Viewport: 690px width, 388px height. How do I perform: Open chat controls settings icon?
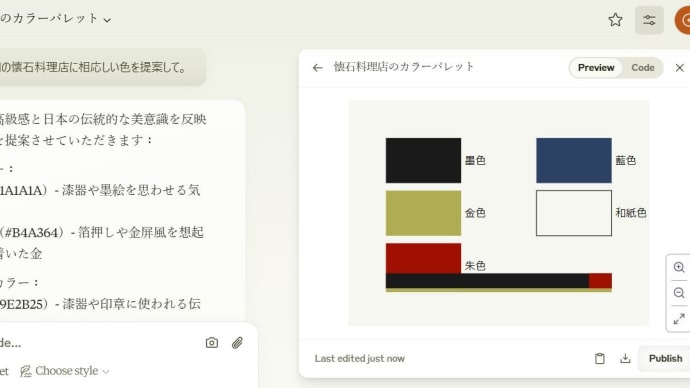coord(649,20)
